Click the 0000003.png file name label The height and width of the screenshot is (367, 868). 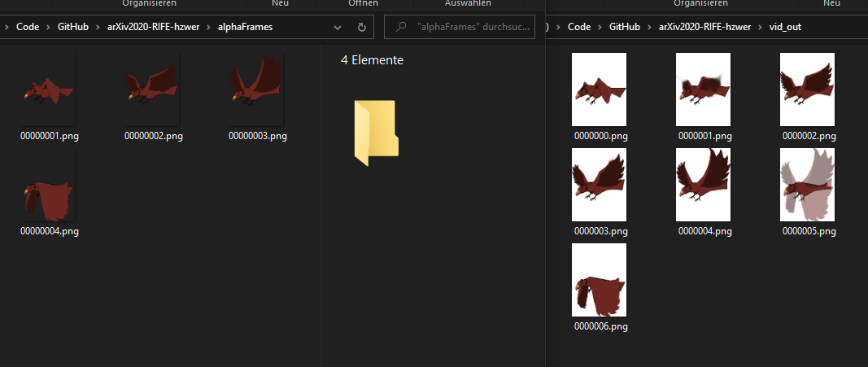(x=601, y=231)
